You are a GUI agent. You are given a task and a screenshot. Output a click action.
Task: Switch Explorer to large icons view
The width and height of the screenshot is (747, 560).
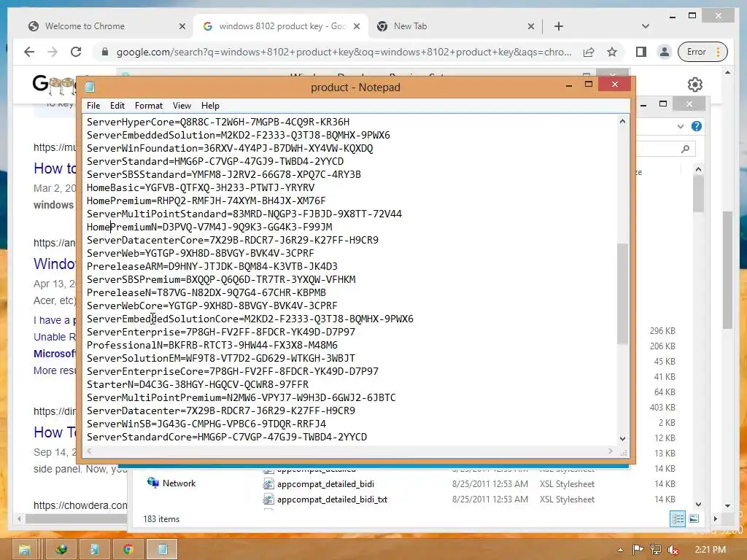pyautogui.click(x=694, y=518)
